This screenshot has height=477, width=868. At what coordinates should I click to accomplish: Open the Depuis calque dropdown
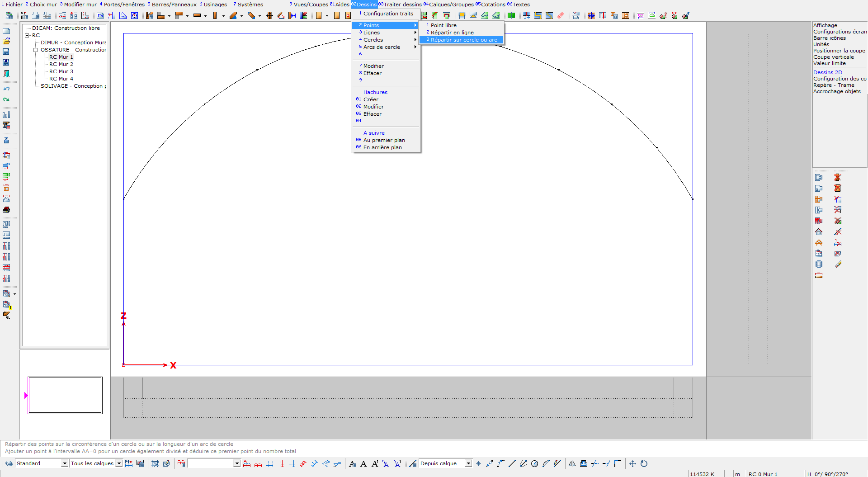point(468,463)
